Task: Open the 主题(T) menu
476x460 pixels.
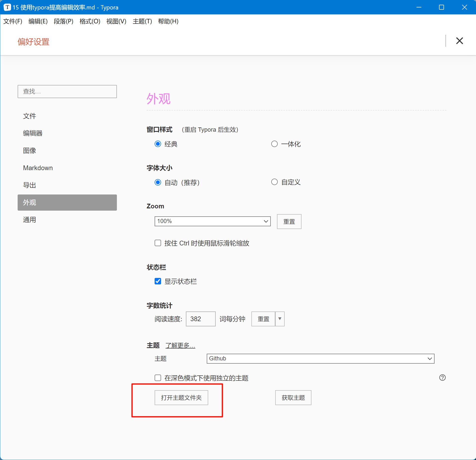Action: (142, 21)
